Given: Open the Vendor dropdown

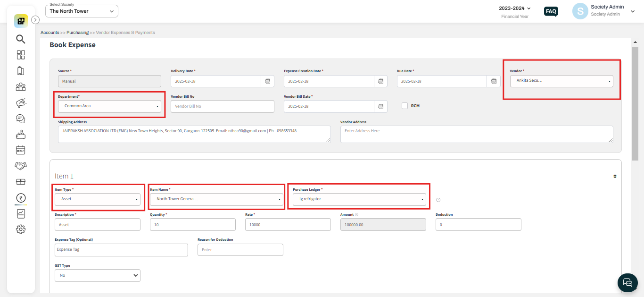Looking at the screenshot, I should click(561, 81).
